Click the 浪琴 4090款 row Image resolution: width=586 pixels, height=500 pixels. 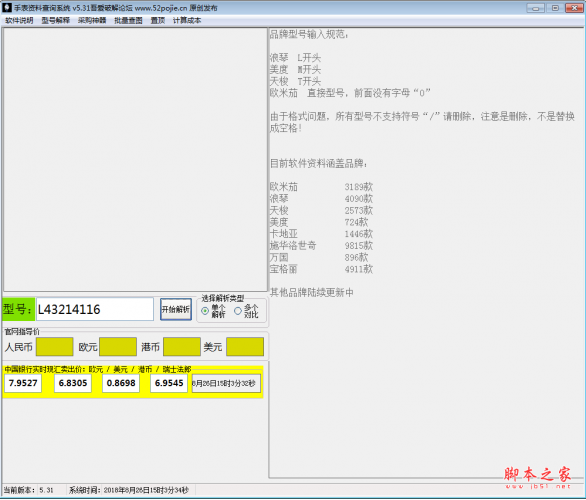[x=321, y=198]
